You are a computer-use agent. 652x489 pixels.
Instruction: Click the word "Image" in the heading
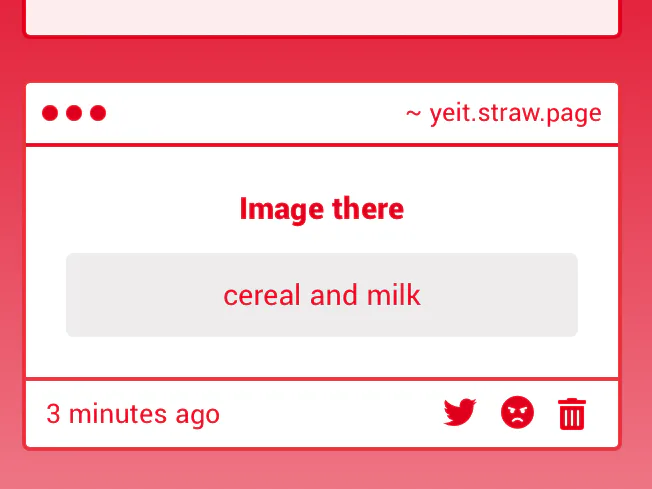[282, 210]
